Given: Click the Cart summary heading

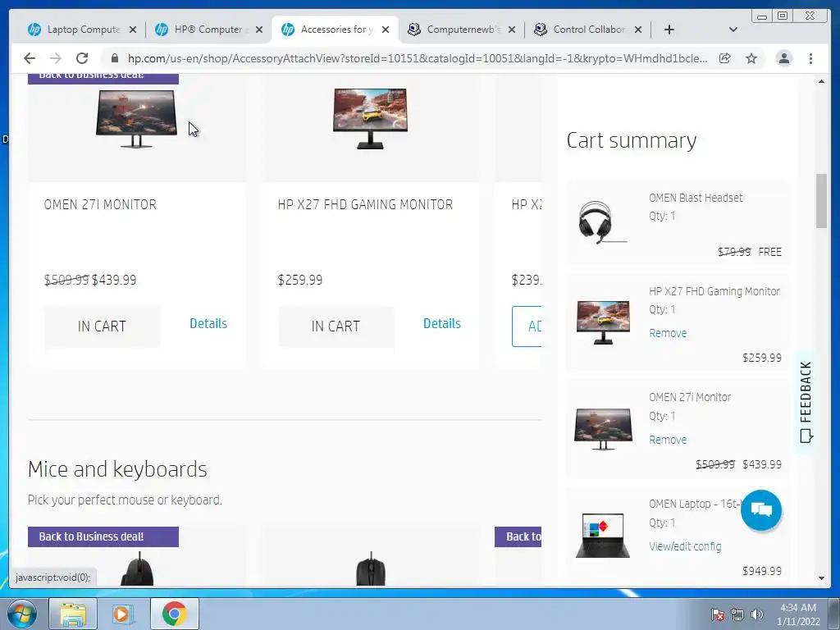Looking at the screenshot, I should pos(632,140).
